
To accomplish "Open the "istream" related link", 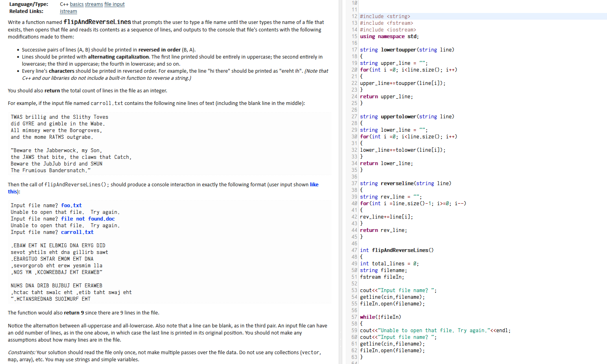I will [68, 11].
